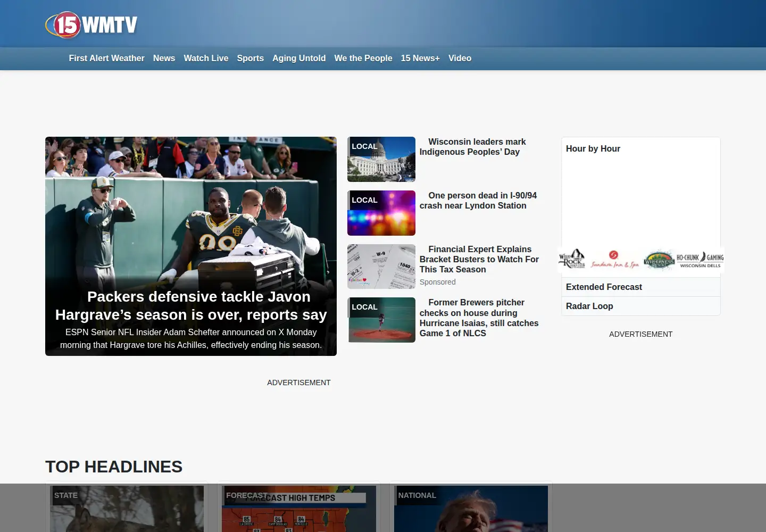Open Financial Expert Bracket Busters sponsored article
766x532 pixels.
[479, 259]
